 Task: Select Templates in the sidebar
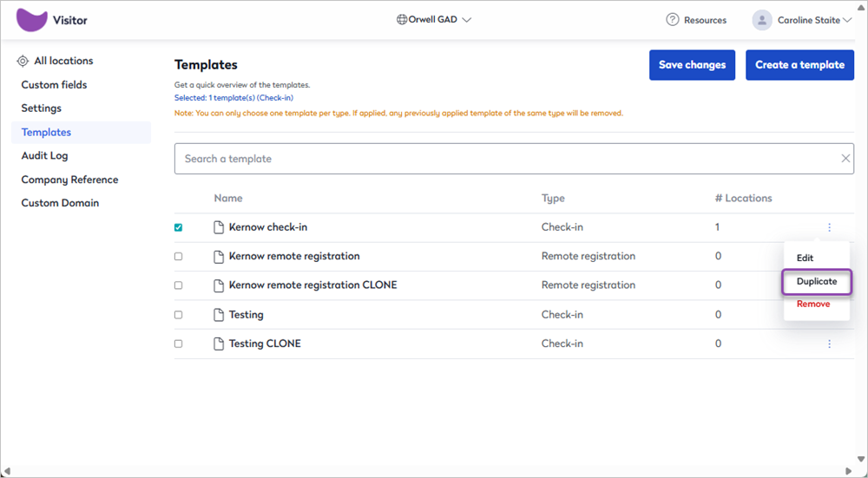[x=81, y=132]
